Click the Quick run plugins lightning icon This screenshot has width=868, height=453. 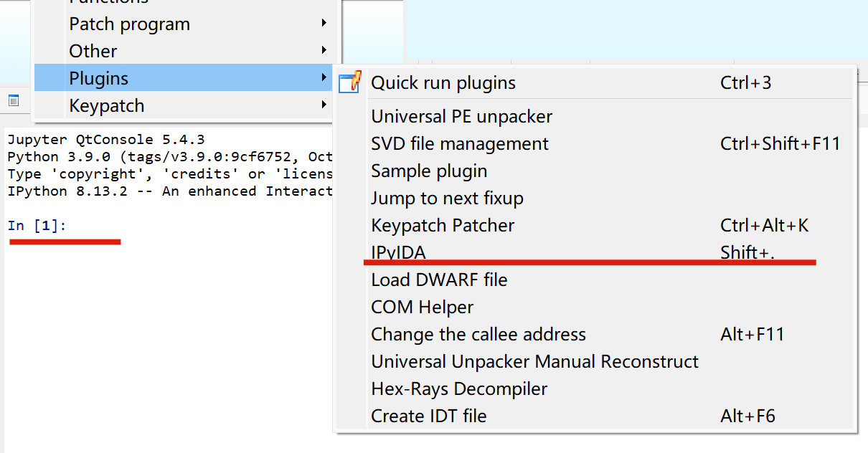point(350,82)
